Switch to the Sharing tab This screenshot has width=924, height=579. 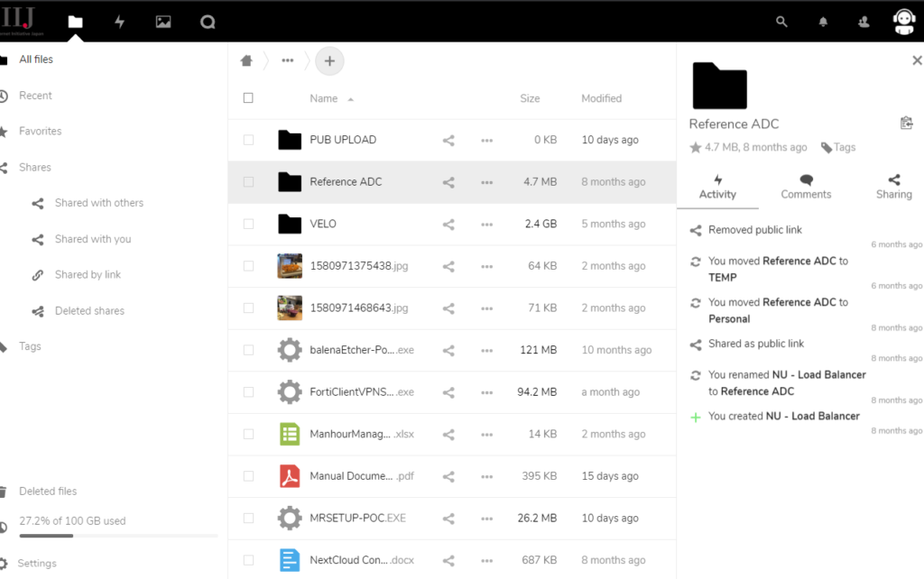(x=893, y=187)
